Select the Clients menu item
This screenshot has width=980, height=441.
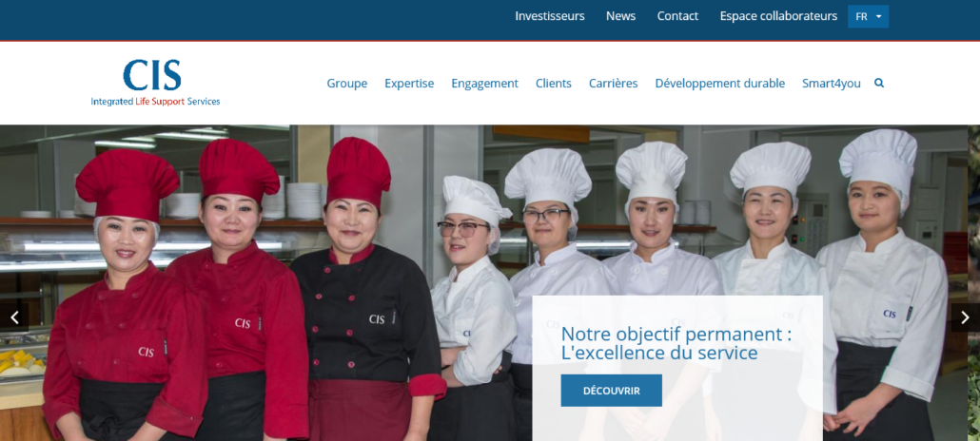click(553, 83)
